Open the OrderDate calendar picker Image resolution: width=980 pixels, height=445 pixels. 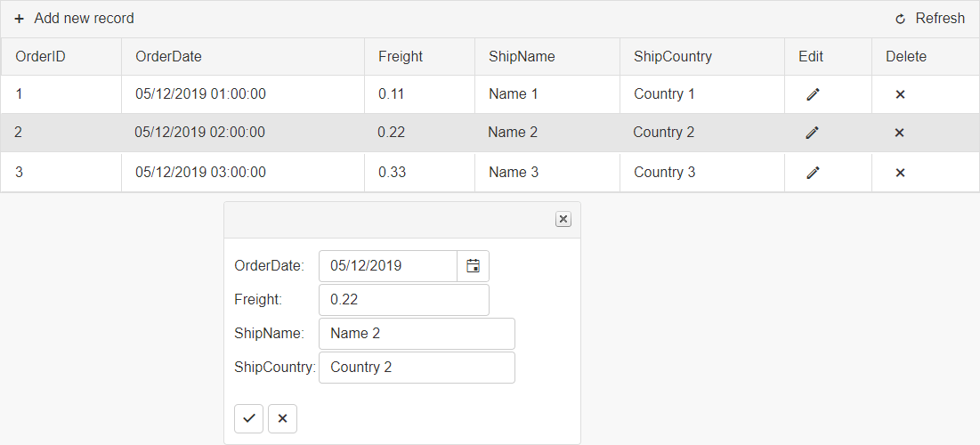tap(474, 266)
